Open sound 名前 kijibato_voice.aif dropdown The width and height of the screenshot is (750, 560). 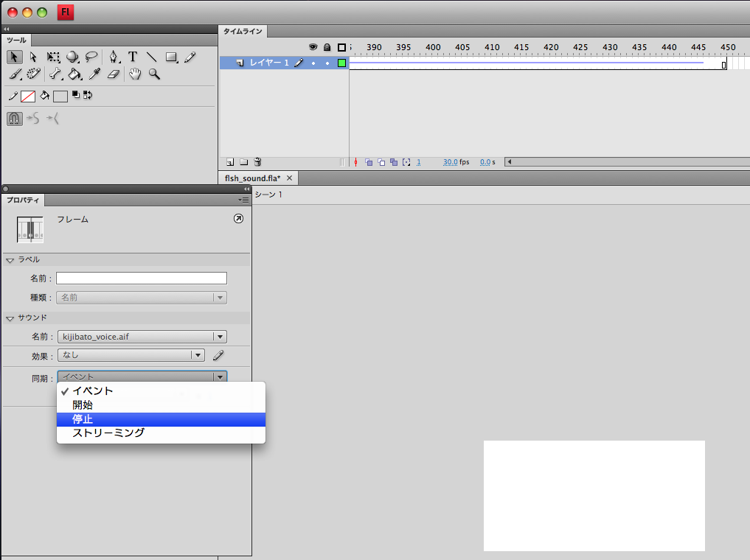pyautogui.click(x=142, y=337)
